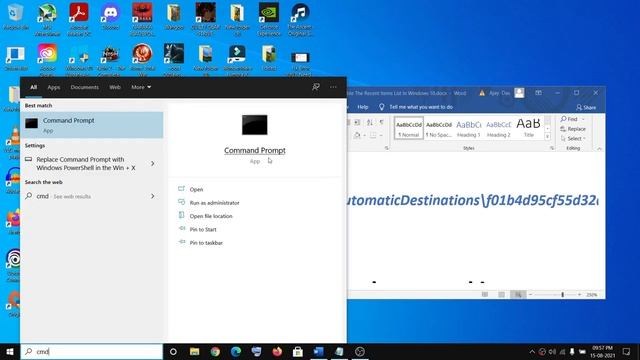The width and height of the screenshot is (640, 360).
Task: Open Replace Command Prompt with PowerShell setting
Action: click(86, 164)
